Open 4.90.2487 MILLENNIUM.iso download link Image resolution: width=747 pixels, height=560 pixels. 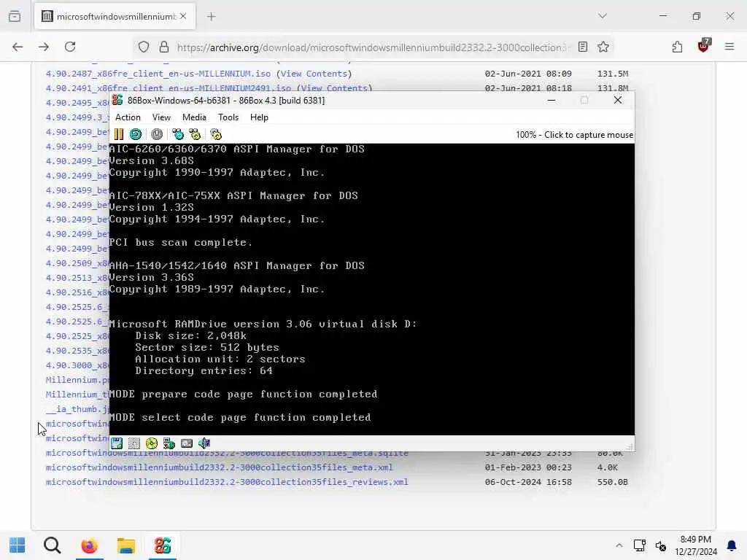coord(158,74)
